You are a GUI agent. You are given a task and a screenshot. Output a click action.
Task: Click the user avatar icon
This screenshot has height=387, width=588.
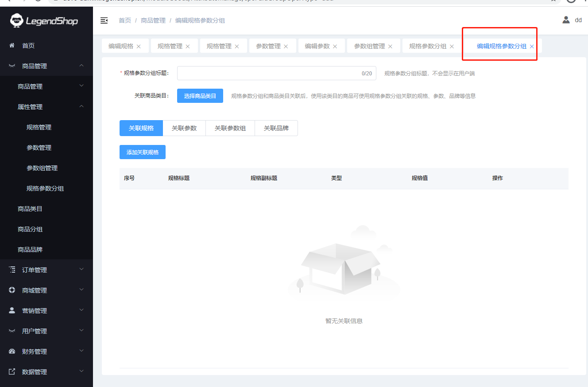coord(566,20)
